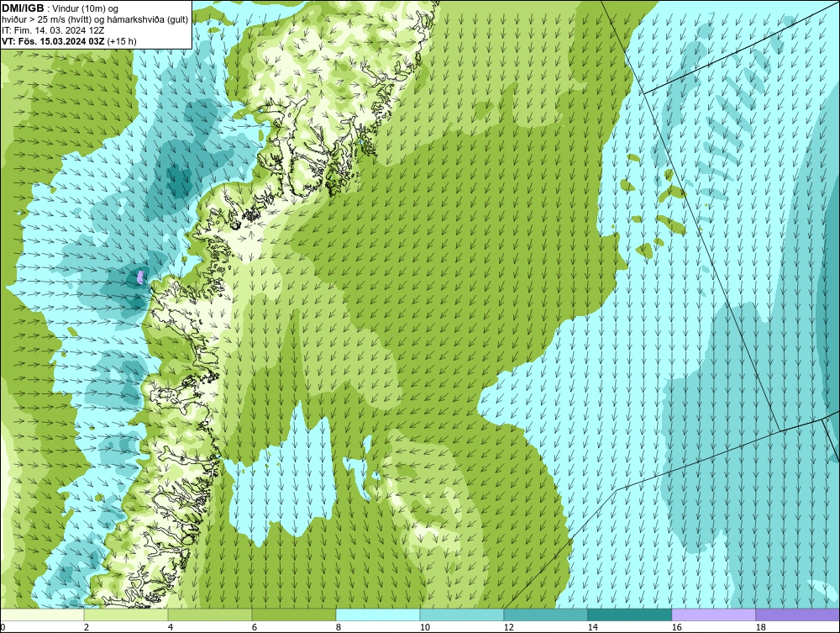This screenshot has height=633, width=840.
Task: Click the pale green 2–4 legend swatch
Action: (x=126, y=615)
